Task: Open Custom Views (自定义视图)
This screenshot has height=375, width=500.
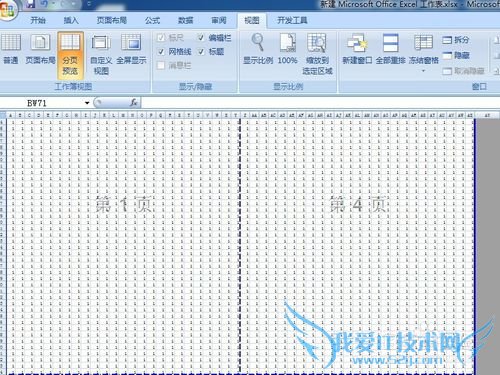Action: [x=101, y=55]
